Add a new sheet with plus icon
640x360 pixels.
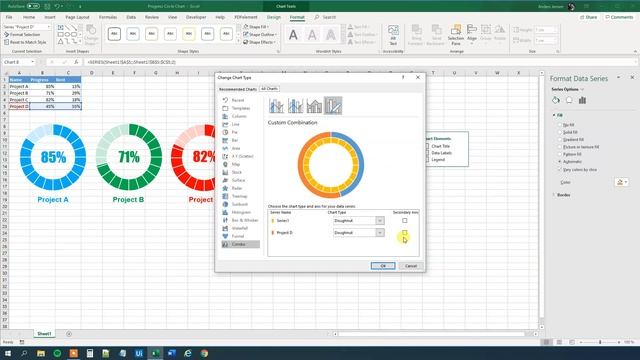tap(69, 334)
